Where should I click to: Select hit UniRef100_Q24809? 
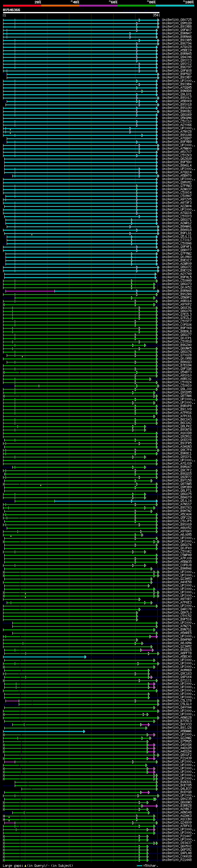click(177, 822)
